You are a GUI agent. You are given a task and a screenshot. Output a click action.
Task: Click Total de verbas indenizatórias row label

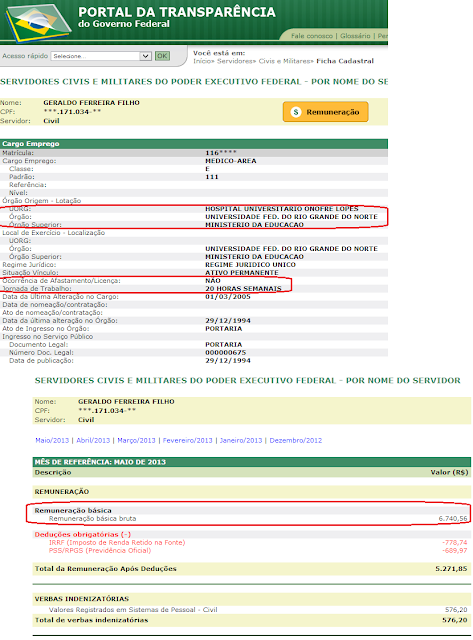coord(91,620)
